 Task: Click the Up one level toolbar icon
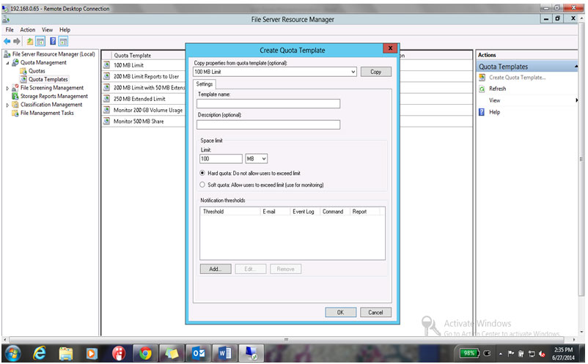[29, 41]
